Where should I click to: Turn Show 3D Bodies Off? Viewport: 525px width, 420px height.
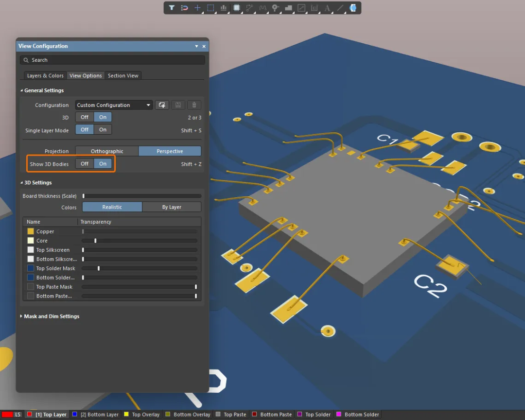(85, 164)
